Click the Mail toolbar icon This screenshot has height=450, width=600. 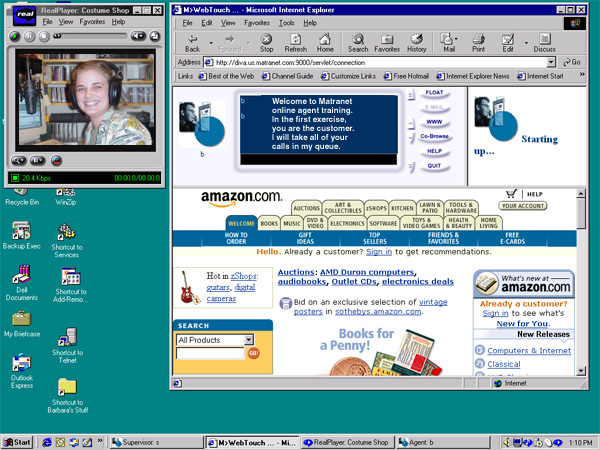[447, 43]
